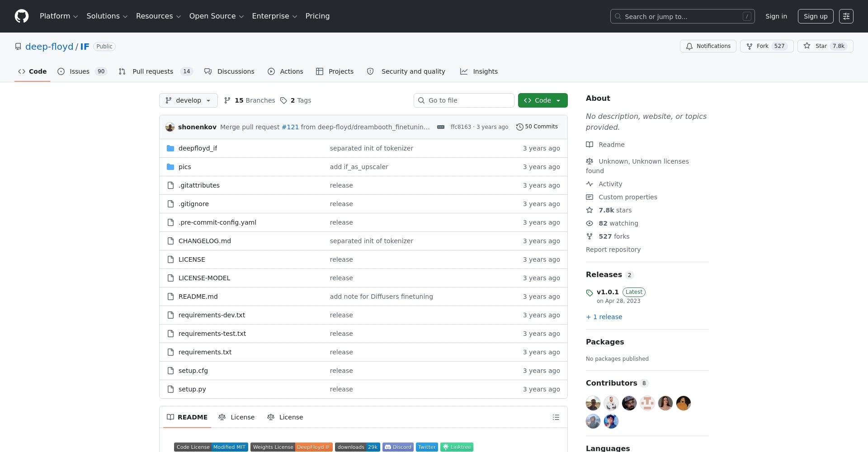The image size is (868, 452).
Task: Click the Sign up button
Action: tap(815, 16)
